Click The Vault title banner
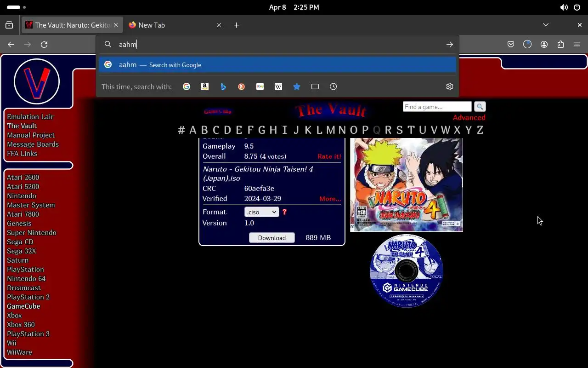The image size is (588, 368). (332, 111)
